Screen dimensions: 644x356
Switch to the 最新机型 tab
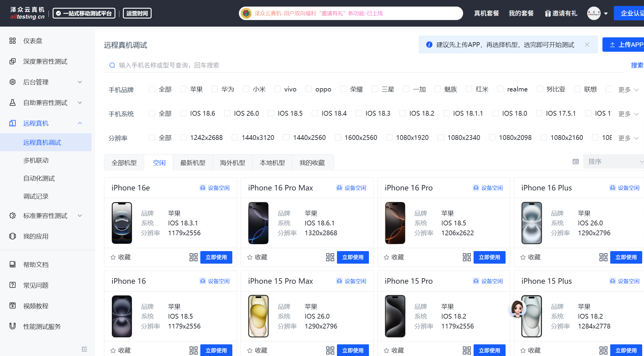[x=193, y=163]
